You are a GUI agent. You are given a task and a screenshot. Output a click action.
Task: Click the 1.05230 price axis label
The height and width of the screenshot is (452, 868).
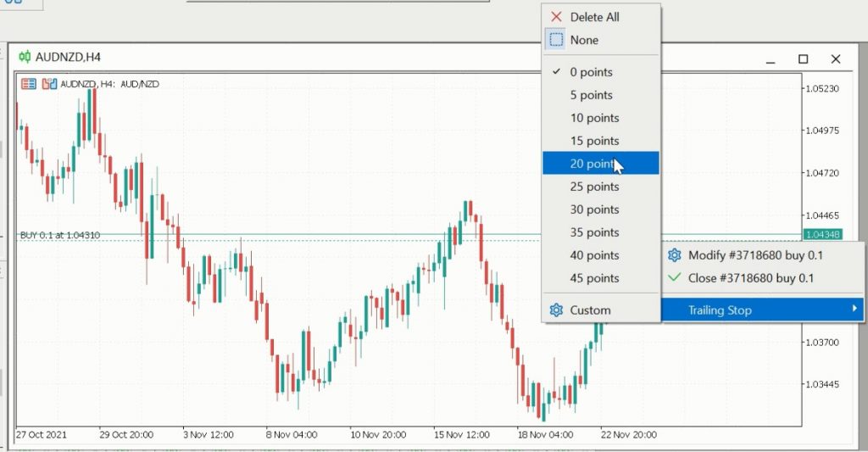pos(822,89)
